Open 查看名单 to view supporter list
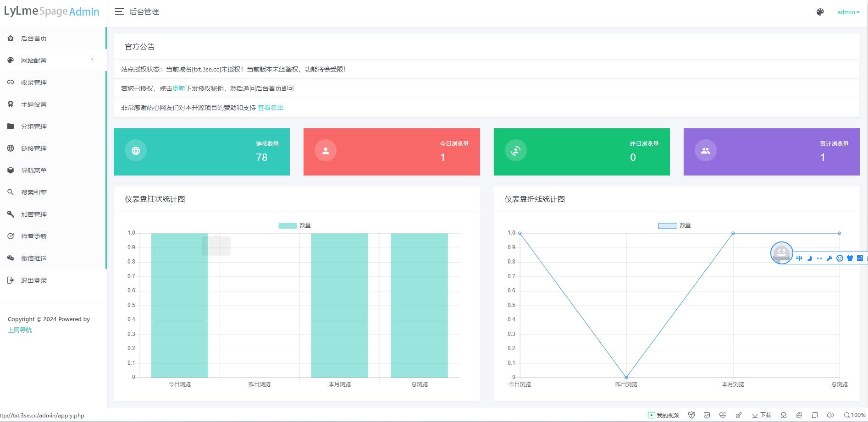This screenshot has width=868, height=422. 271,107
